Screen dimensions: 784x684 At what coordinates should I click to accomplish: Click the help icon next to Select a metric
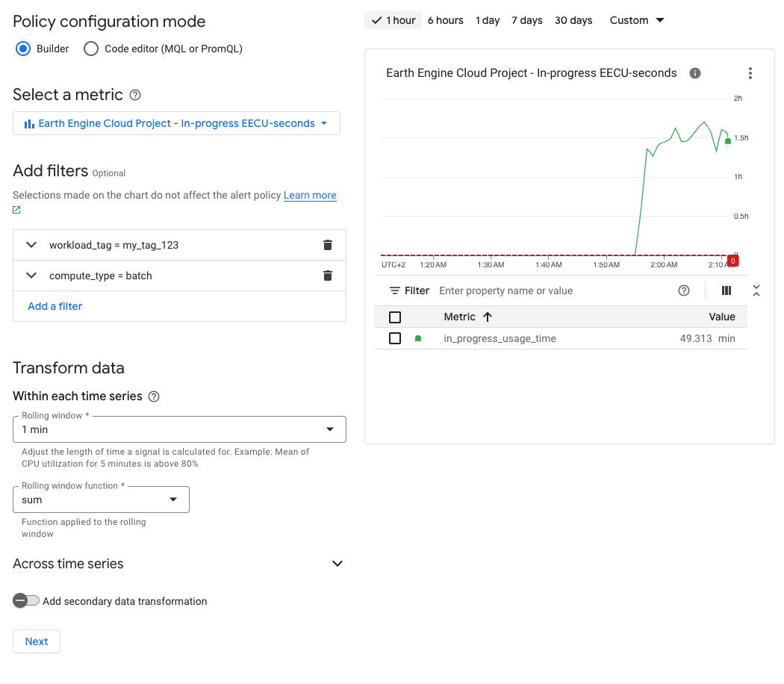click(x=134, y=95)
